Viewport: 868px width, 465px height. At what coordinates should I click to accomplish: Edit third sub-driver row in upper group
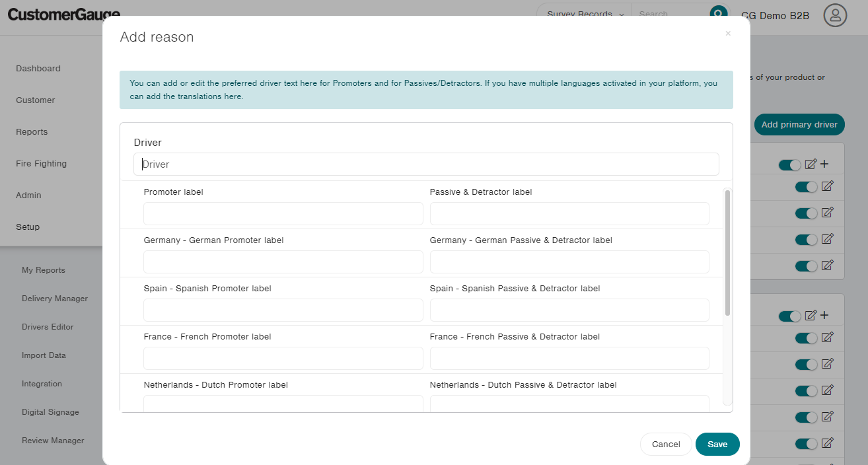click(x=827, y=239)
